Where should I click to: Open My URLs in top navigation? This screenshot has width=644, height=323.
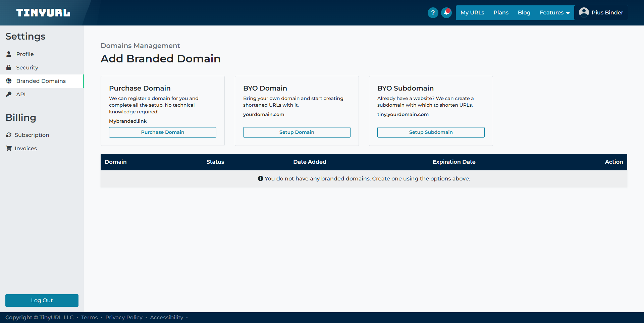[472, 13]
